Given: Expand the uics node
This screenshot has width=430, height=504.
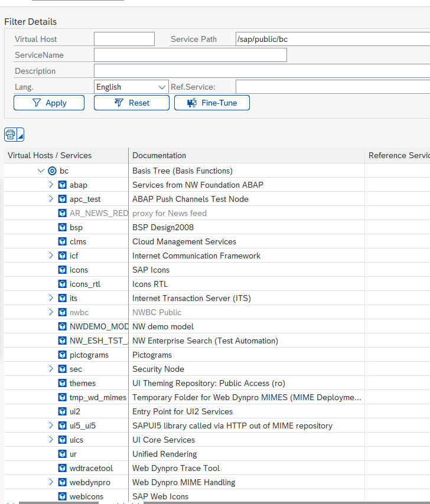Looking at the screenshot, I should point(51,439).
